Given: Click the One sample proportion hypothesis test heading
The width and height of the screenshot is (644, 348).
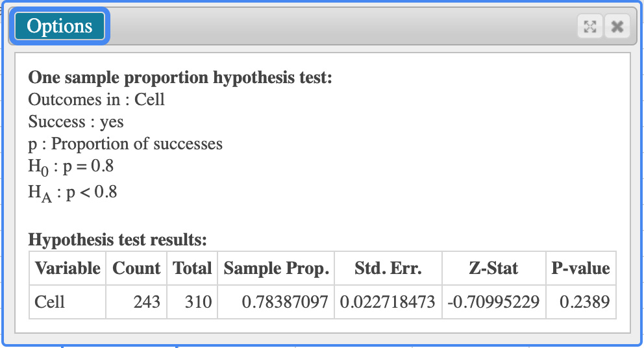Looking at the screenshot, I should tap(180, 77).
